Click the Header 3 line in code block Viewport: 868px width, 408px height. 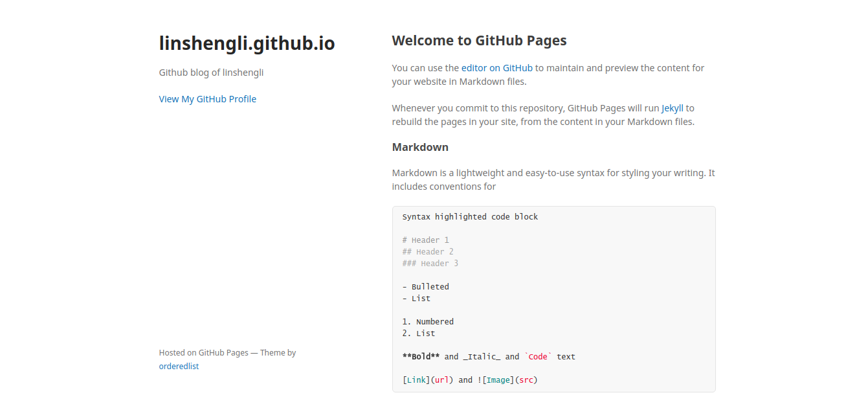430,263
